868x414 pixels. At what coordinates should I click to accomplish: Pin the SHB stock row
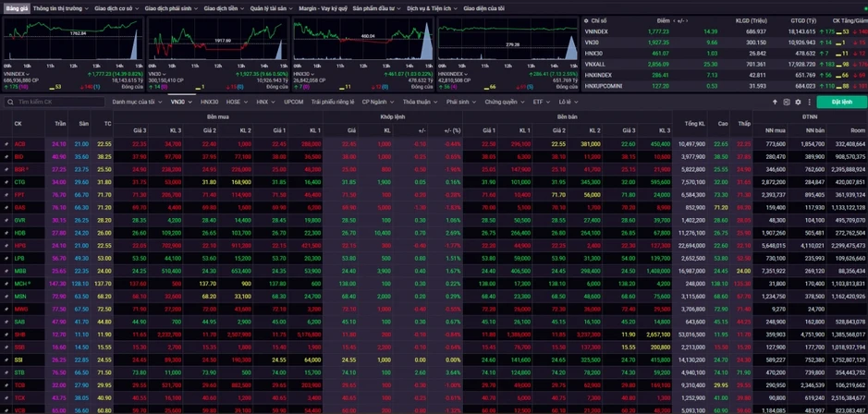6,335
